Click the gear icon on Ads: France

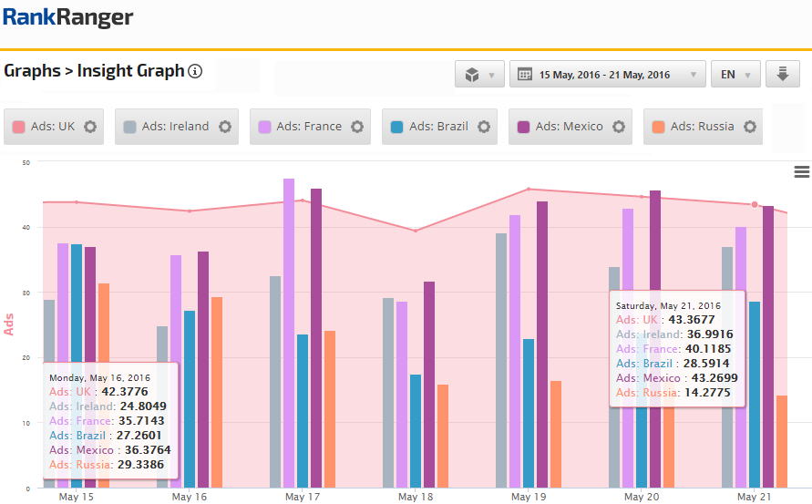click(x=357, y=127)
